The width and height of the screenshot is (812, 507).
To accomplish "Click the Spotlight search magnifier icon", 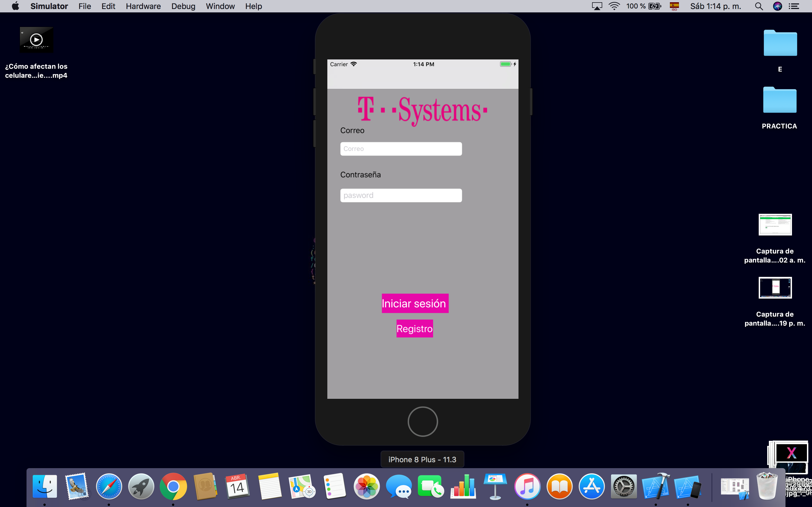I will coord(759,6).
